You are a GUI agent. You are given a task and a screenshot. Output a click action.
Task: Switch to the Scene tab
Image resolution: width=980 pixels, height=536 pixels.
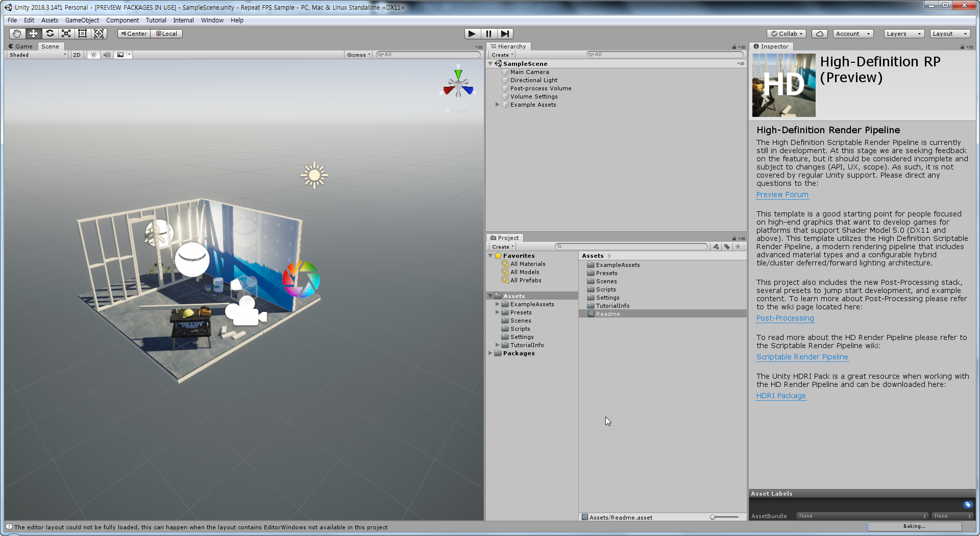click(50, 46)
